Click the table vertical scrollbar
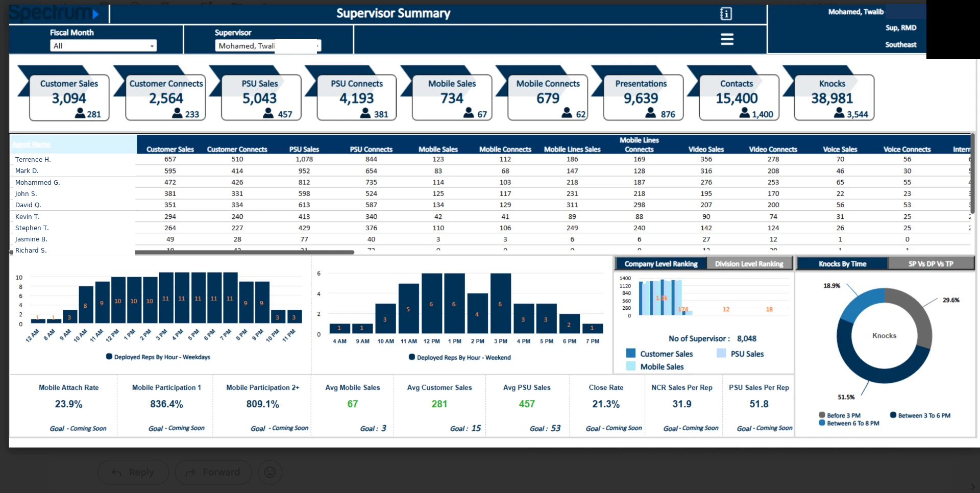 click(972, 174)
